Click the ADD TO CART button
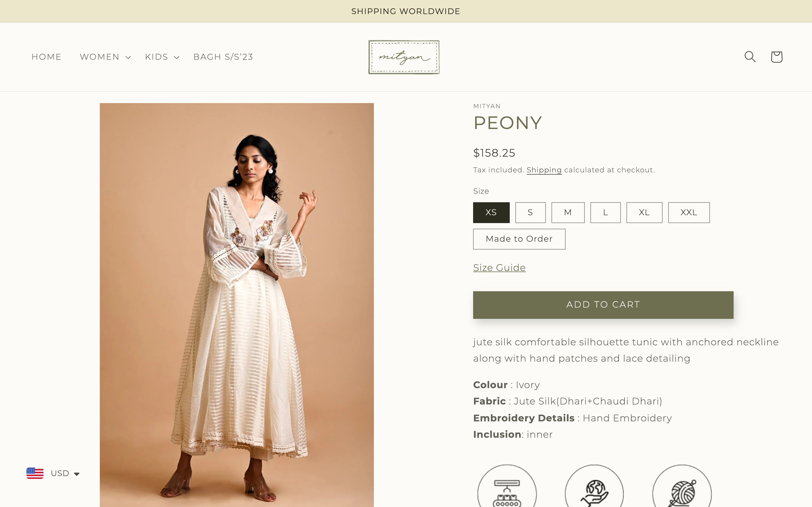 603,304
